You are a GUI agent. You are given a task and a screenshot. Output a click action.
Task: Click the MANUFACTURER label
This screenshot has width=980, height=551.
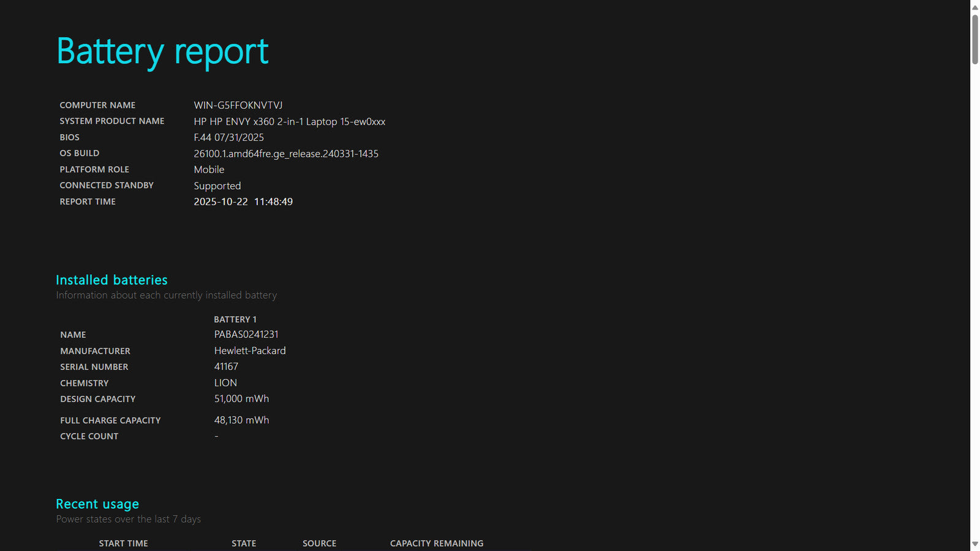[x=95, y=351]
